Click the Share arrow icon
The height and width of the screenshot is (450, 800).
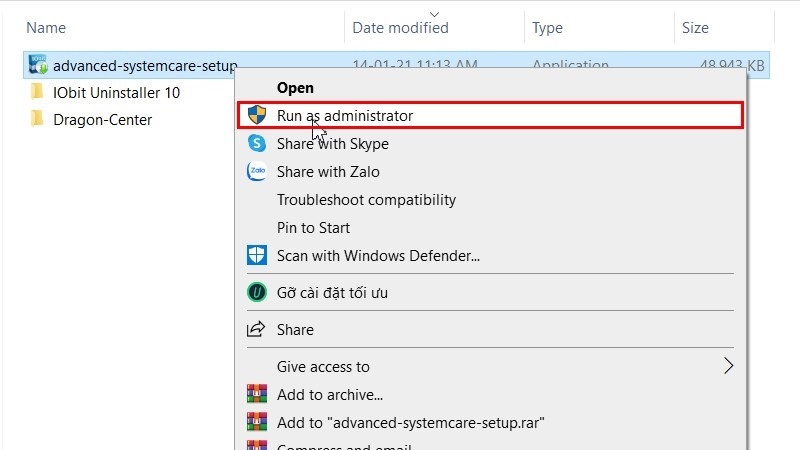(x=257, y=329)
